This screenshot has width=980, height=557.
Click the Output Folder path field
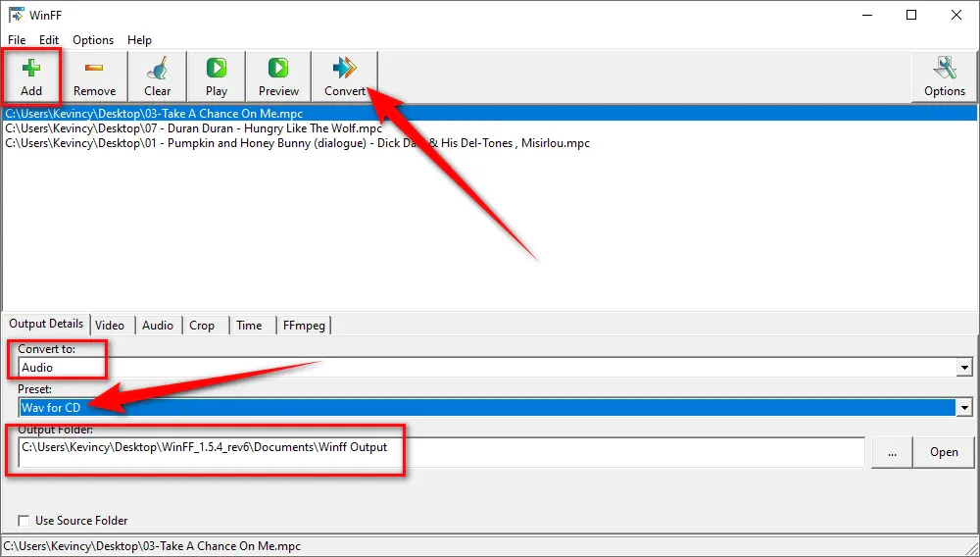441,452
